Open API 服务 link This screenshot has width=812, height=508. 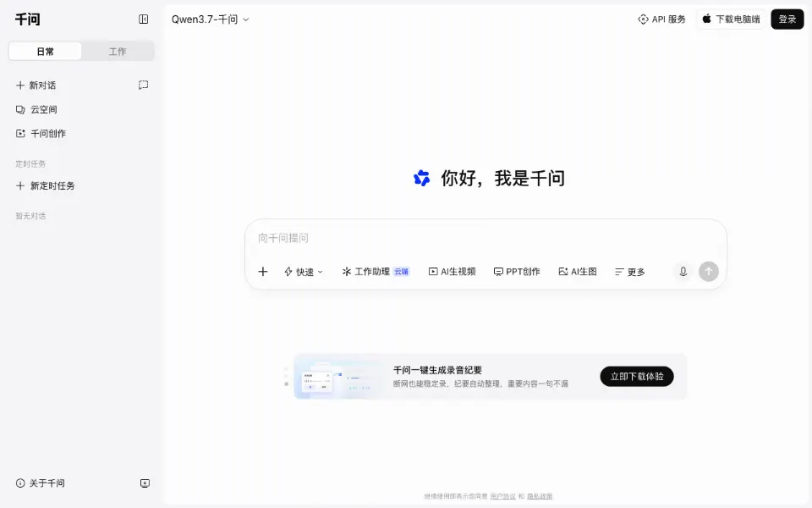click(661, 19)
